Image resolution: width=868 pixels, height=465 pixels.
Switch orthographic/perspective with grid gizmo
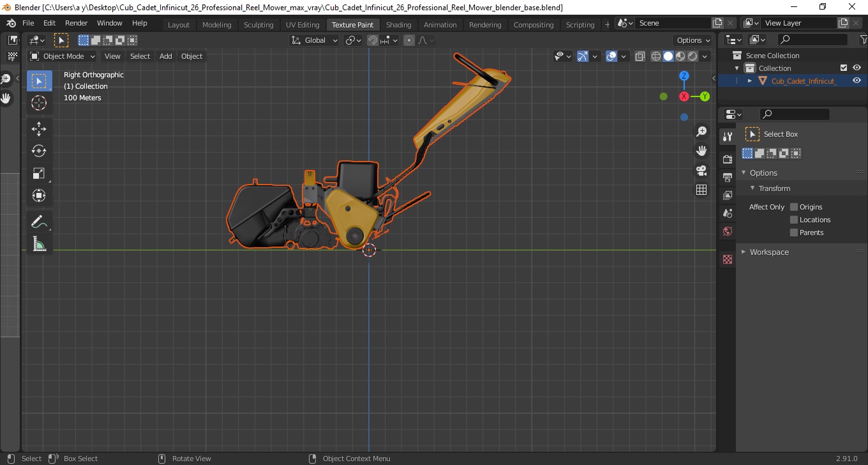click(701, 190)
